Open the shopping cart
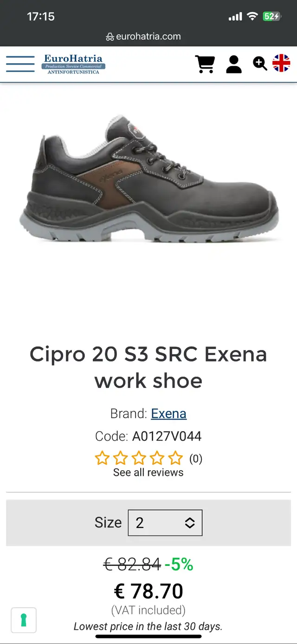The width and height of the screenshot is (297, 644). (205, 64)
